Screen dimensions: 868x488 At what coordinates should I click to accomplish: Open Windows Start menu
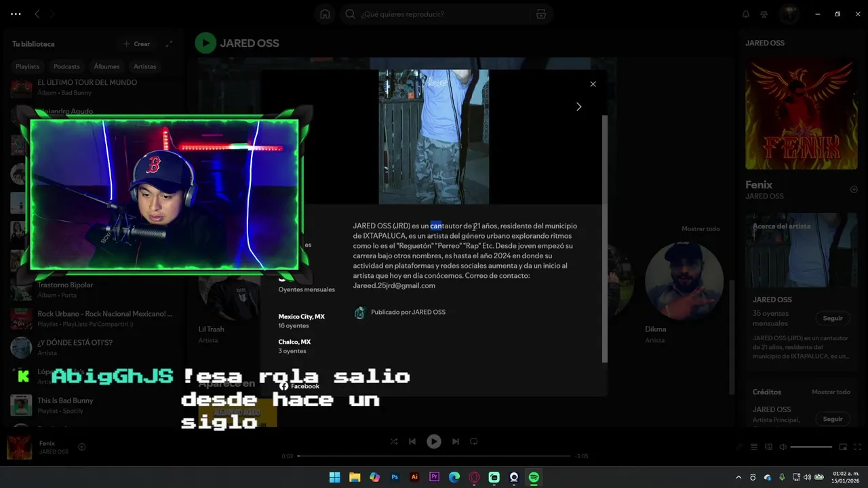pyautogui.click(x=334, y=478)
